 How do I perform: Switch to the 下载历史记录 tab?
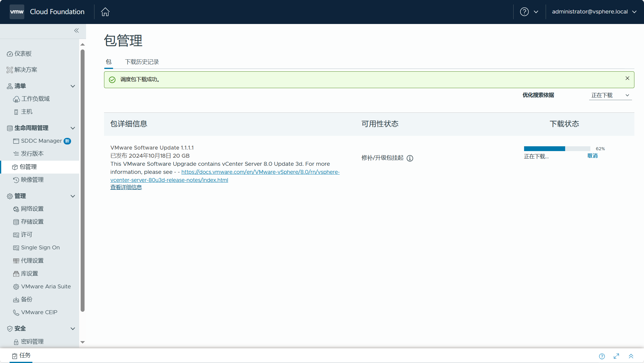point(142,62)
